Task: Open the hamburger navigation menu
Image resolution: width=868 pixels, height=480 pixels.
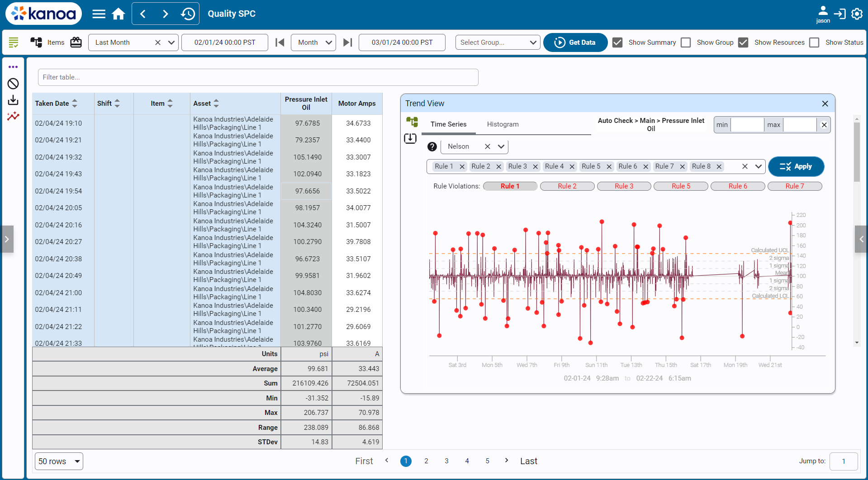Action: (x=99, y=14)
